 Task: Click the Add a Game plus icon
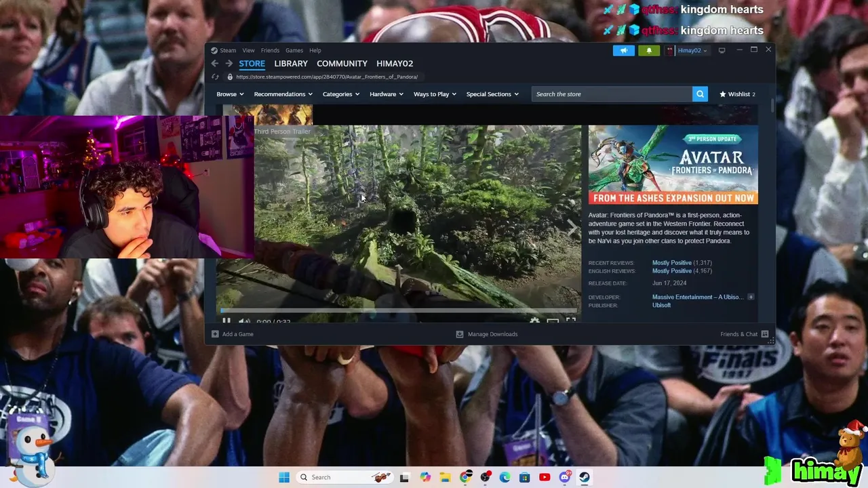[215, 334]
